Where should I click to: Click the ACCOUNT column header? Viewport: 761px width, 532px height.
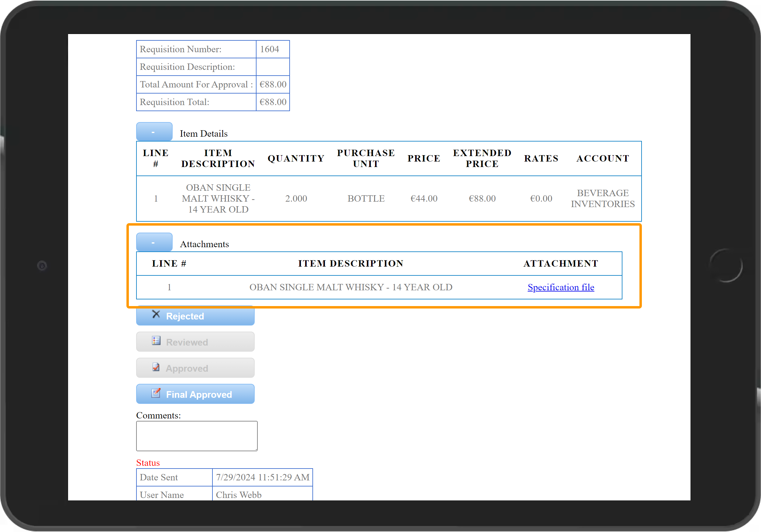pyautogui.click(x=603, y=159)
